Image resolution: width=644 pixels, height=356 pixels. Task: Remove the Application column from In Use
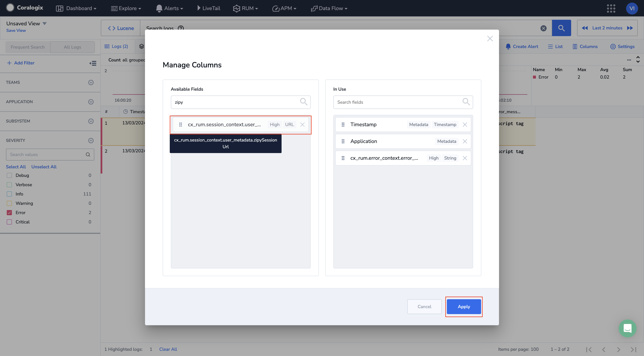click(465, 141)
